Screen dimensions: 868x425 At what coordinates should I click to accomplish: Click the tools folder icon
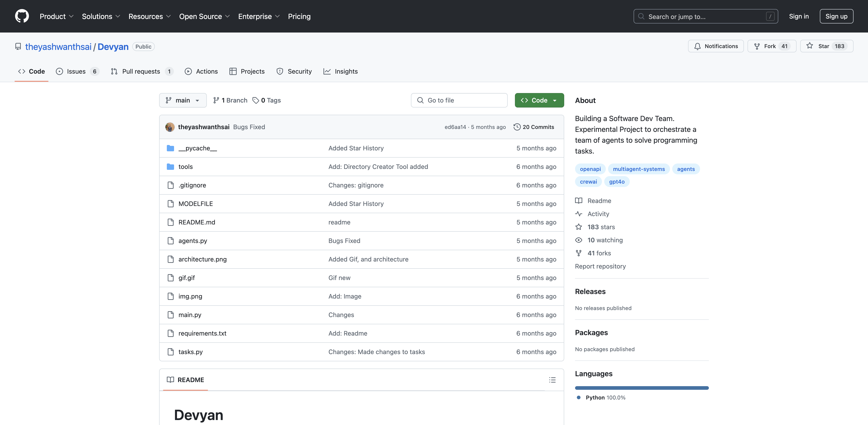pyautogui.click(x=170, y=167)
